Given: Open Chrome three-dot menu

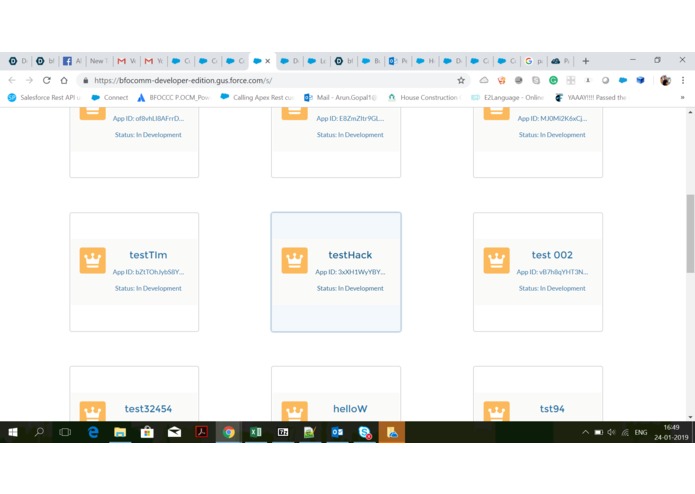Looking at the screenshot, I should 683,80.
